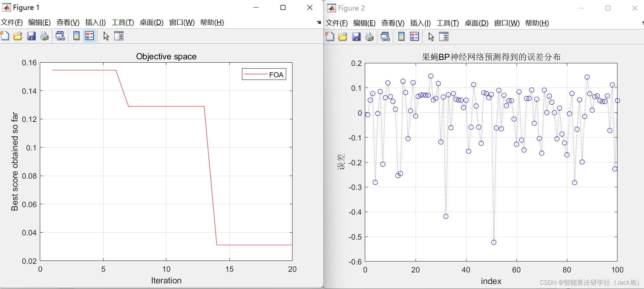Click the 误差 y-axis label
Screen dimensions: 644x289
point(341,162)
